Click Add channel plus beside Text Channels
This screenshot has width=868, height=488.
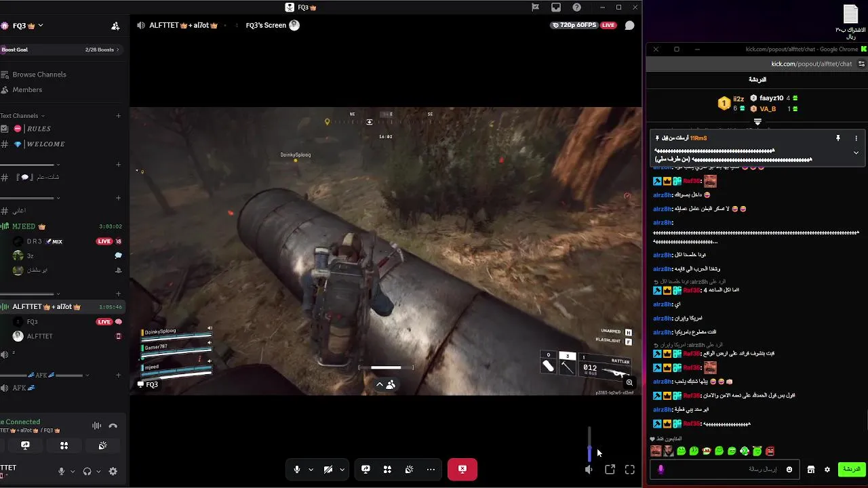pos(118,115)
